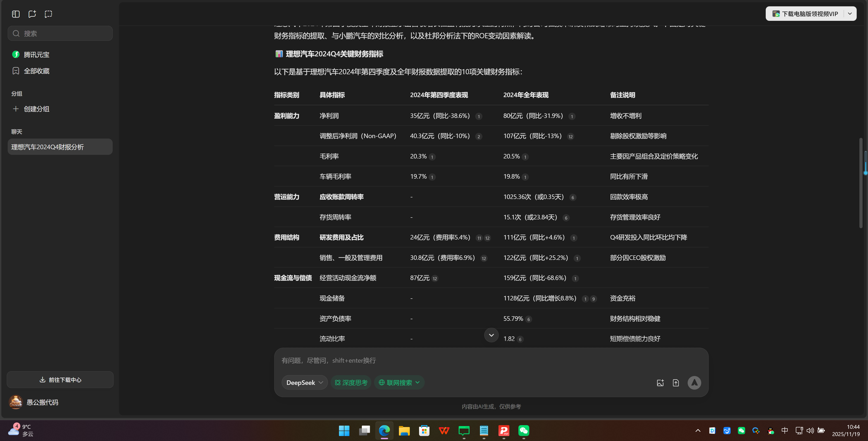Send the message with the arrow button
The width and height of the screenshot is (868, 441).
(x=694, y=383)
